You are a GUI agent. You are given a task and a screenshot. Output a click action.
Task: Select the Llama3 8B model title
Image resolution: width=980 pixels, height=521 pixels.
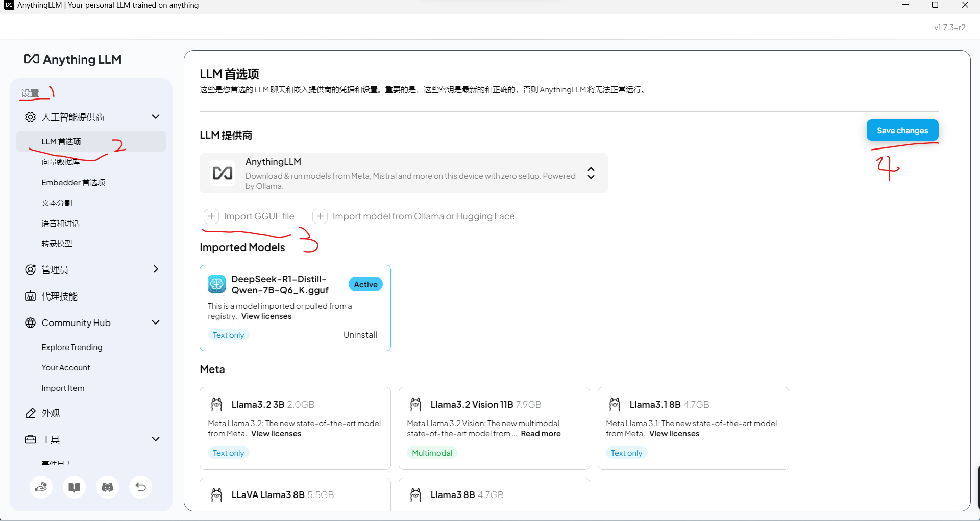[453, 495]
